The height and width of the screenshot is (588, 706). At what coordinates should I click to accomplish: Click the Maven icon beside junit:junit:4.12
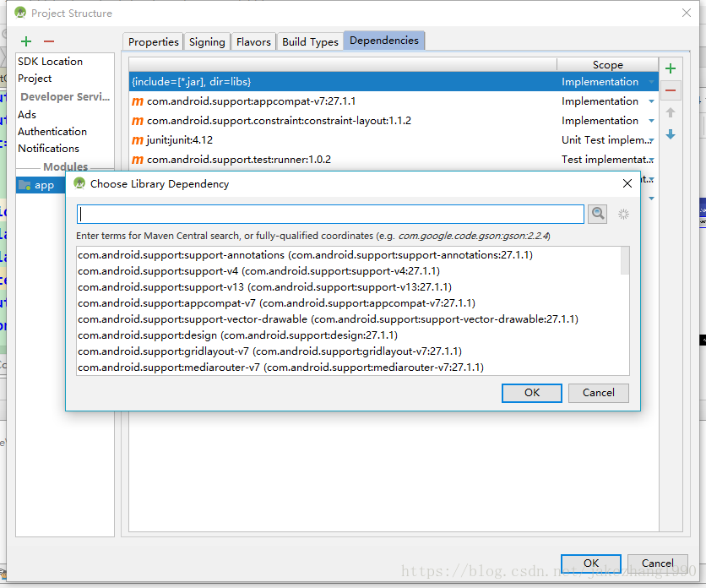(x=138, y=140)
